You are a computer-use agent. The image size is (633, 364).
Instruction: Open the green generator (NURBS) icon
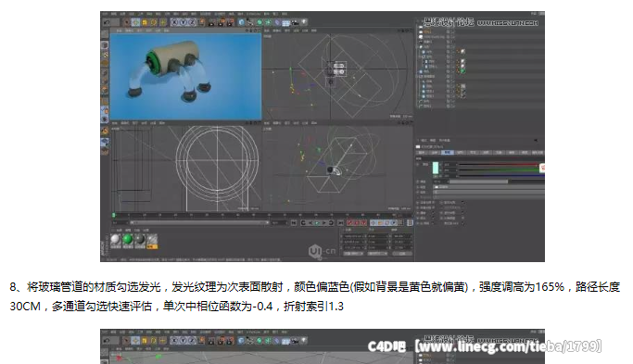[x=260, y=22]
